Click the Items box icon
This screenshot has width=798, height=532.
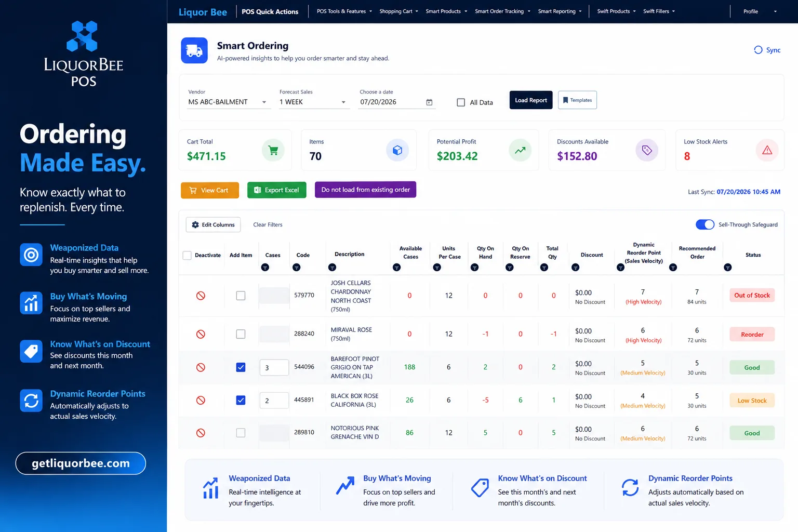click(x=397, y=151)
